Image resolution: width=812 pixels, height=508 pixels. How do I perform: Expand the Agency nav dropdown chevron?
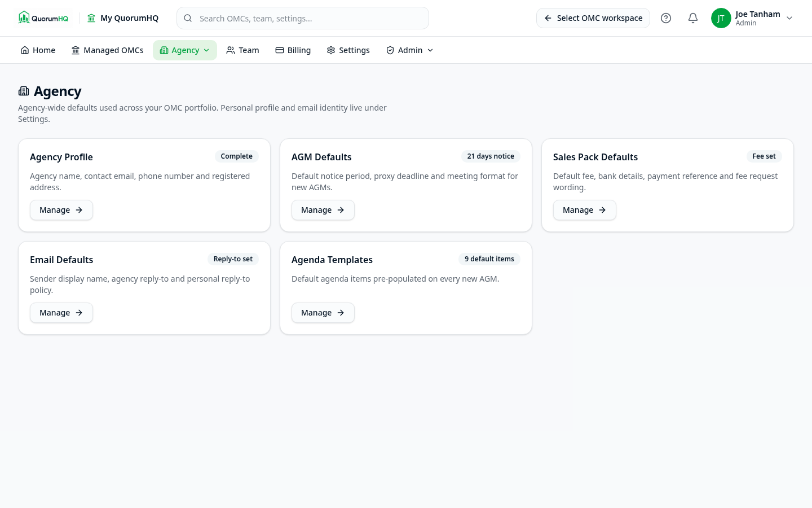(x=206, y=50)
